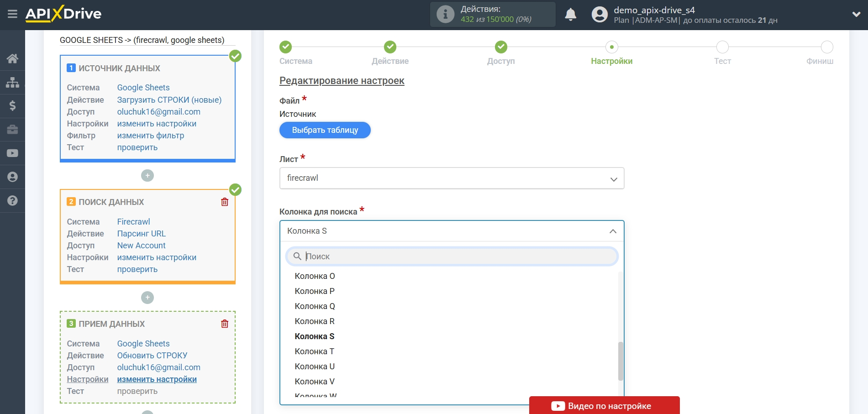Click the Выбрать таблицу button
This screenshot has height=414, width=868.
325,130
